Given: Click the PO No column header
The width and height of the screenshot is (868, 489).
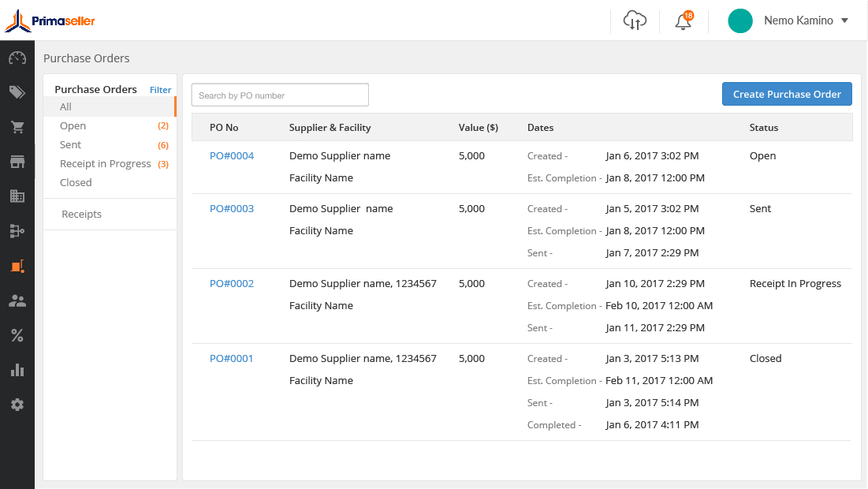Looking at the screenshot, I should point(224,127).
